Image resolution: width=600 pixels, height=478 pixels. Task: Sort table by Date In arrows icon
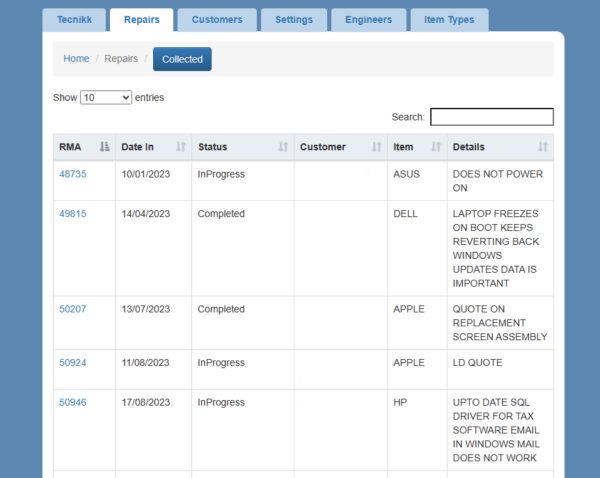(x=181, y=147)
